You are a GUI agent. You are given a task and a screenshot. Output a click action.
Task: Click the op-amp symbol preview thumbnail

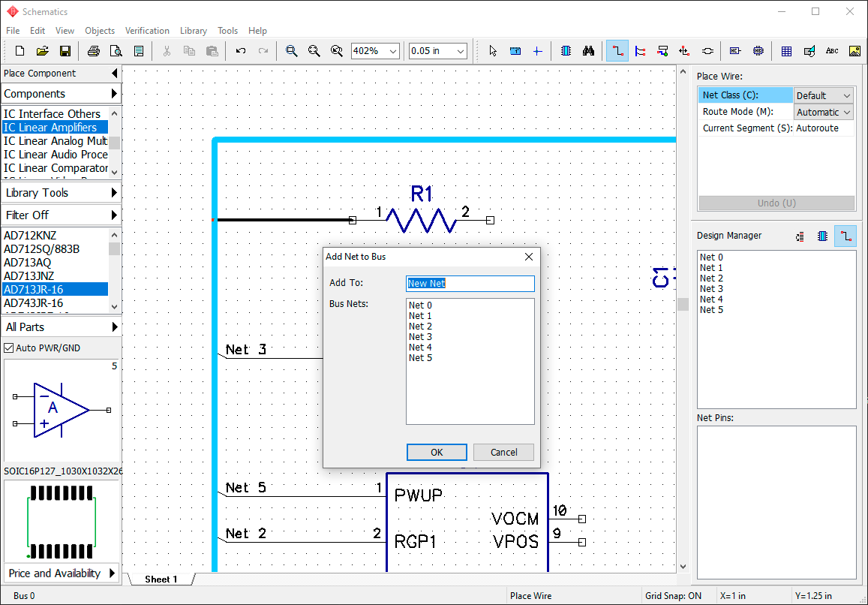click(x=62, y=410)
